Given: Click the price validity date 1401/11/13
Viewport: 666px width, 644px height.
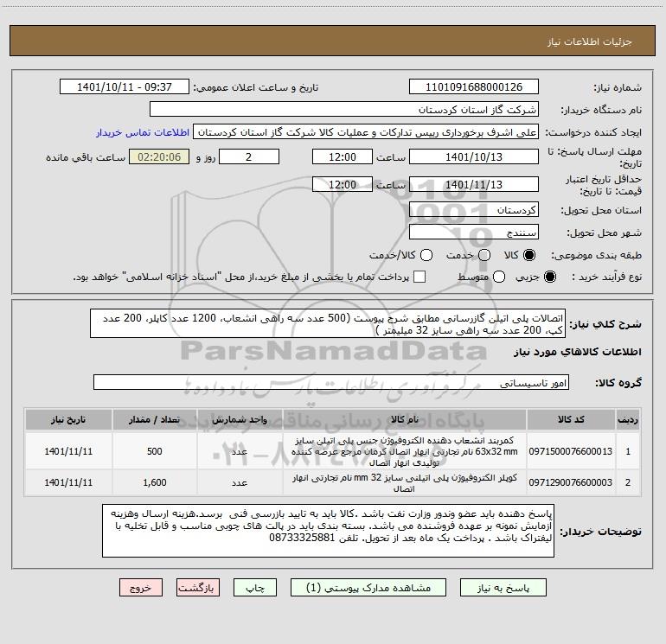Looking at the screenshot, I should pos(474,184).
